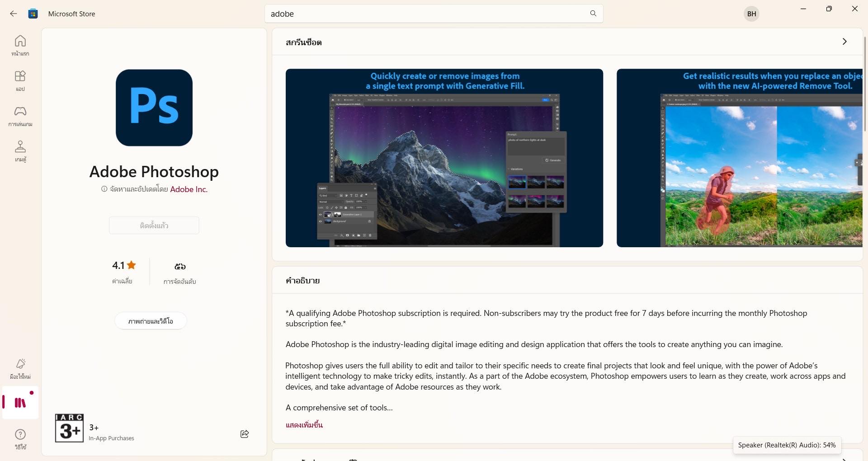Click the Adobe Photoshop app title
Viewport: 868px width, 461px height.
(x=154, y=172)
